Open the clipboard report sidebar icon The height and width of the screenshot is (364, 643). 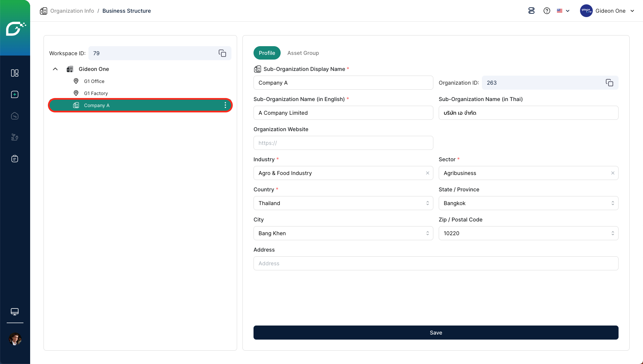click(15, 159)
